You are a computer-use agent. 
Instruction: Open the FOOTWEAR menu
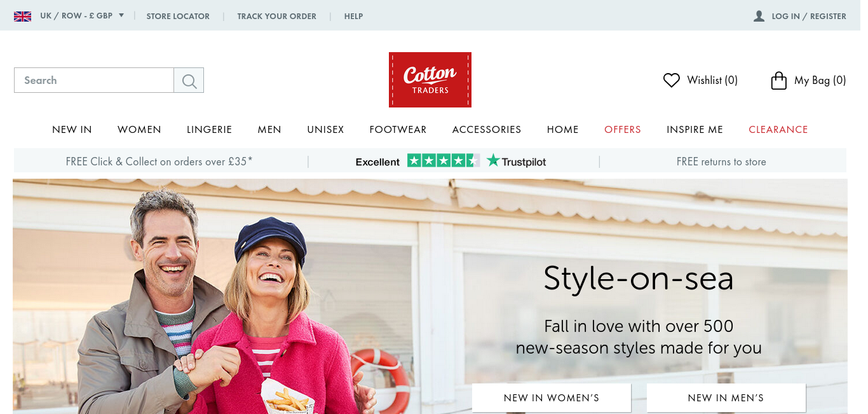coord(398,130)
